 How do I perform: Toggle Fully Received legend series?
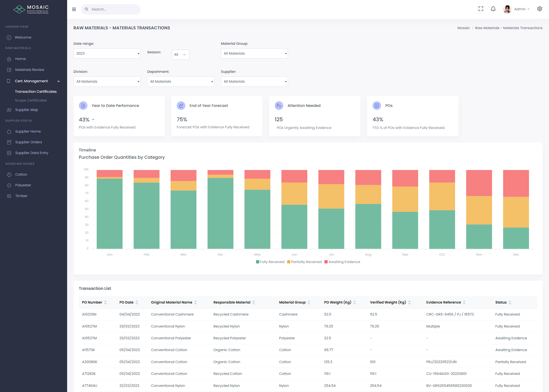[270, 262]
